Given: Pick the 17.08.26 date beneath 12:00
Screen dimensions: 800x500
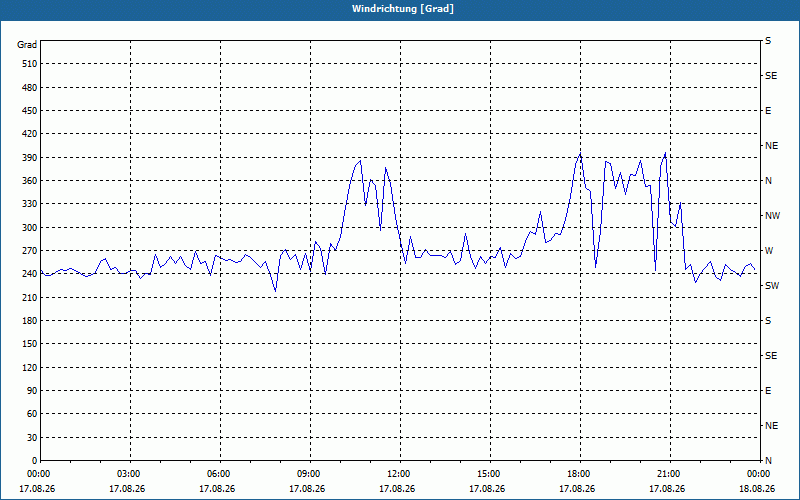Looking at the screenshot, I should tap(397, 489).
